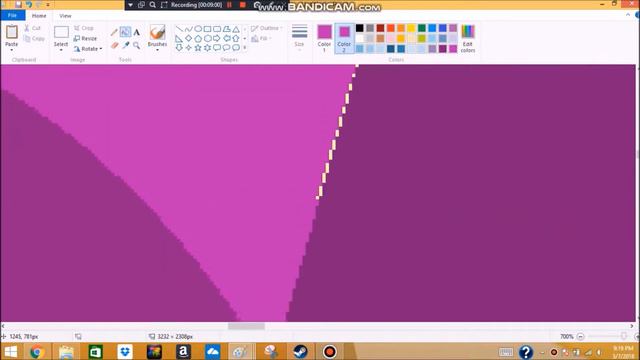Viewport: 640px width, 360px height.
Task: Open Edit colors dialog
Action: (x=468, y=38)
